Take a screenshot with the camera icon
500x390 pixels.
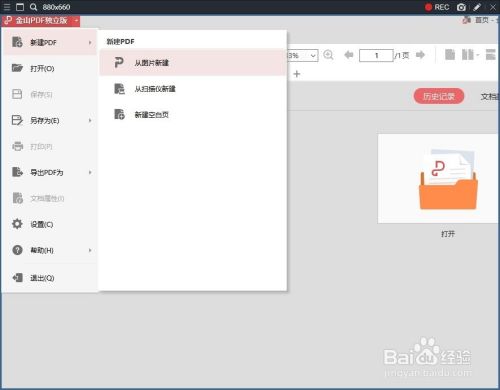(461, 7)
